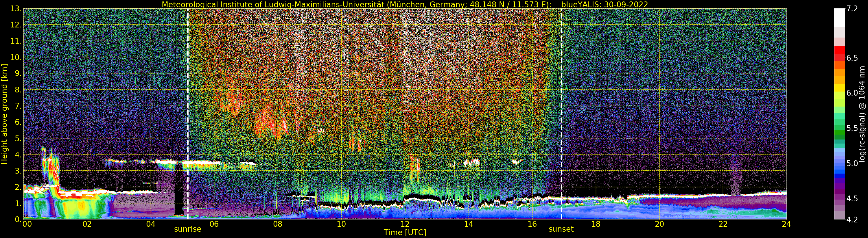Click the 16 tick label on the time axis
This screenshot has height=238, width=868.
[x=532, y=224]
